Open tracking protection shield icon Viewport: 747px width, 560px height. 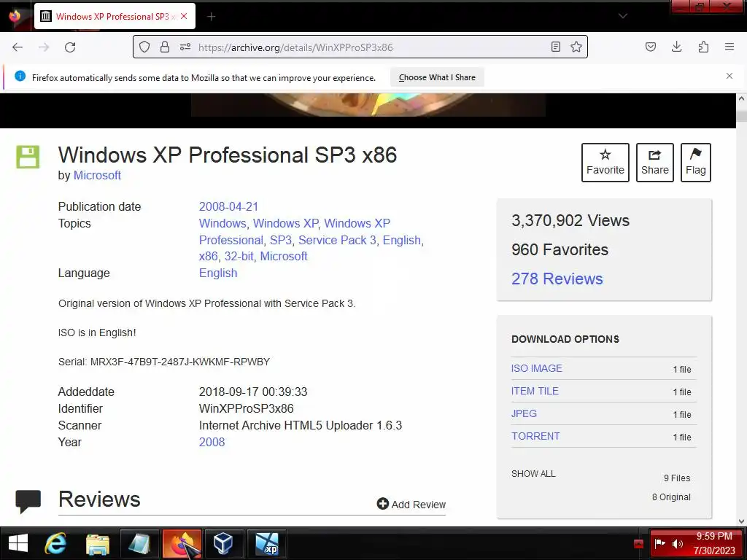(x=144, y=47)
